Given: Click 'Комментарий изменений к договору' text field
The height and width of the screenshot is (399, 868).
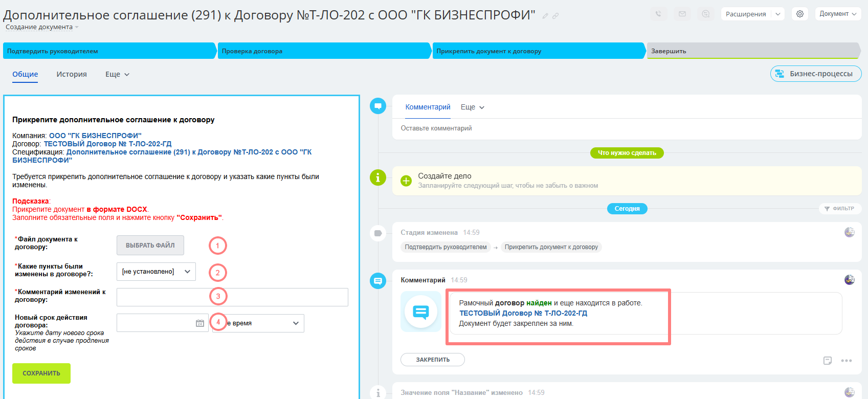Looking at the screenshot, I should (x=232, y=297).
